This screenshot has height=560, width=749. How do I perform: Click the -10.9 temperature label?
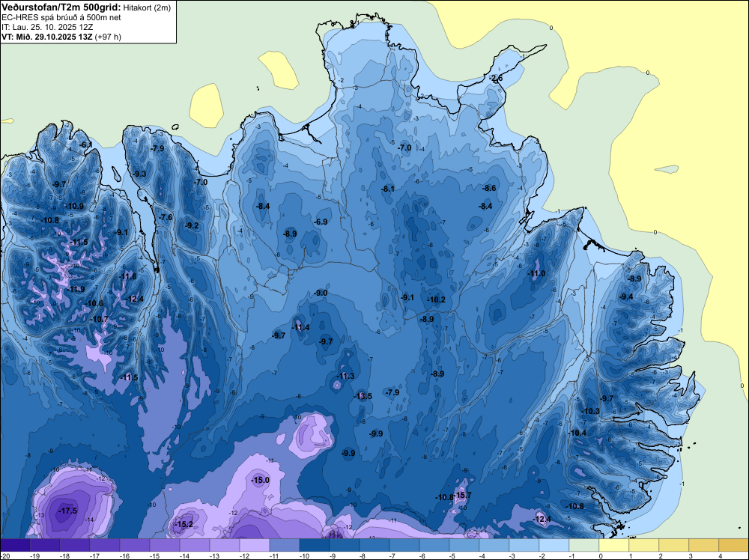[74, 206]
